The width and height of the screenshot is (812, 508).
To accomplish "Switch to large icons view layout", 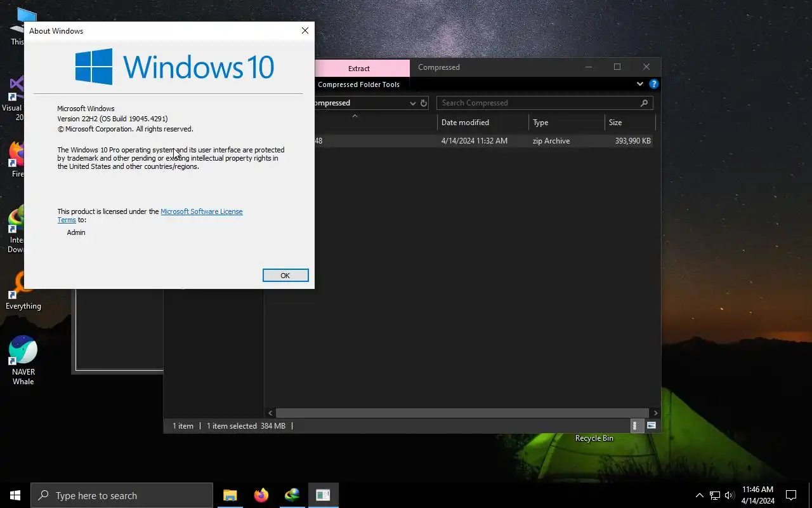I will click(652, 425).
